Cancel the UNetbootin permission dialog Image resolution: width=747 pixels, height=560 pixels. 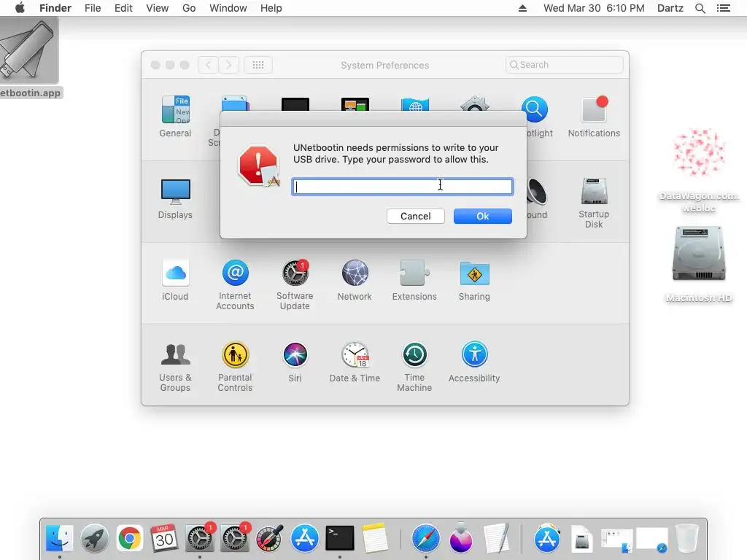pos(415,216)
